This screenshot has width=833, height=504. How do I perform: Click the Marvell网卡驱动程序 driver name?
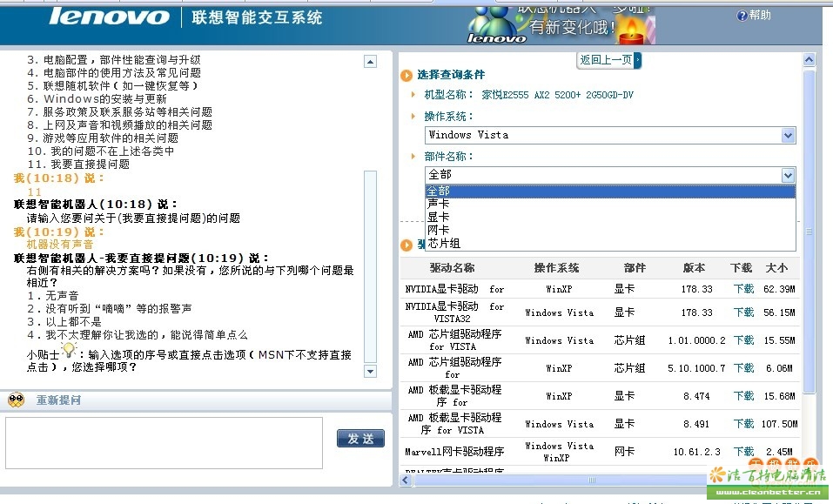pyautogui.click(x=454, y=452)
